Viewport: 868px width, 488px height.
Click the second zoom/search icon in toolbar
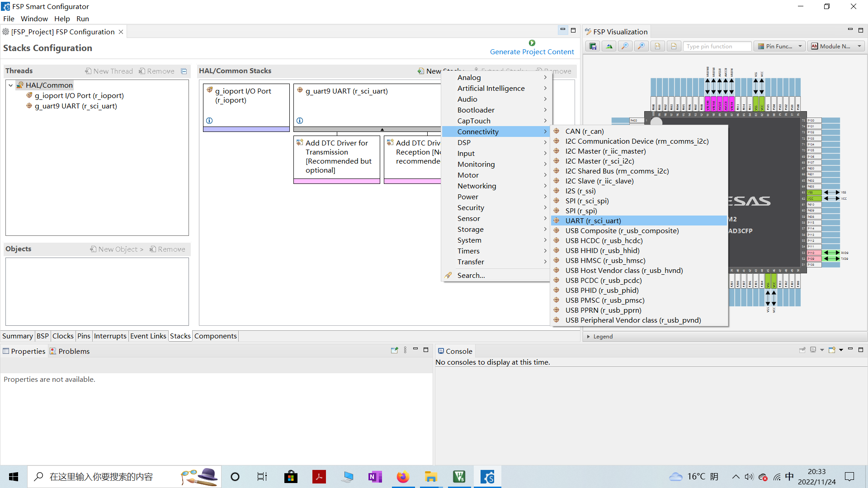point(640,46)
